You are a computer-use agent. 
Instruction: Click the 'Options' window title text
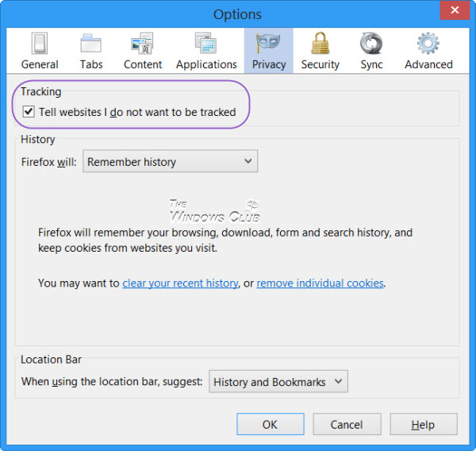(x=237, y=14)
